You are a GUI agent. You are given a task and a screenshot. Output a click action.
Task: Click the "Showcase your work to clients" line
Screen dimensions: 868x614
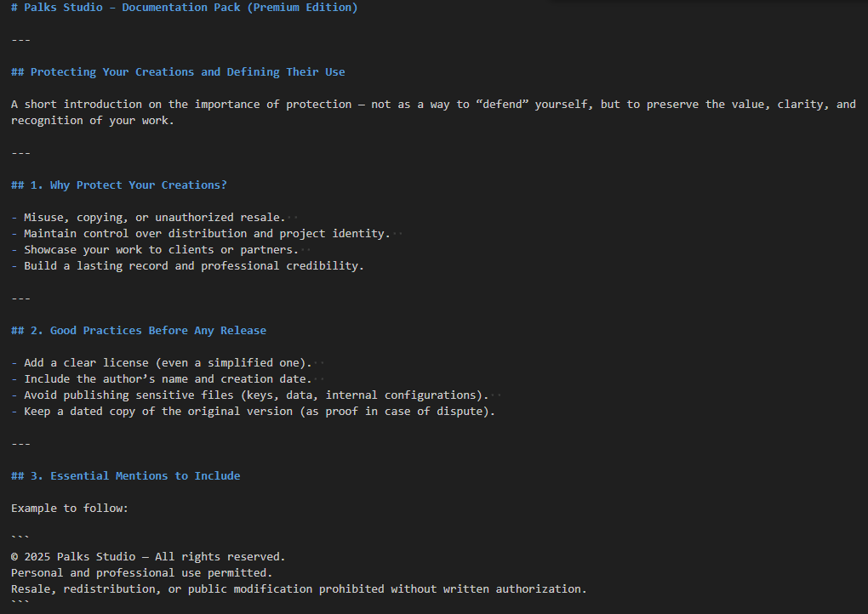161,250
